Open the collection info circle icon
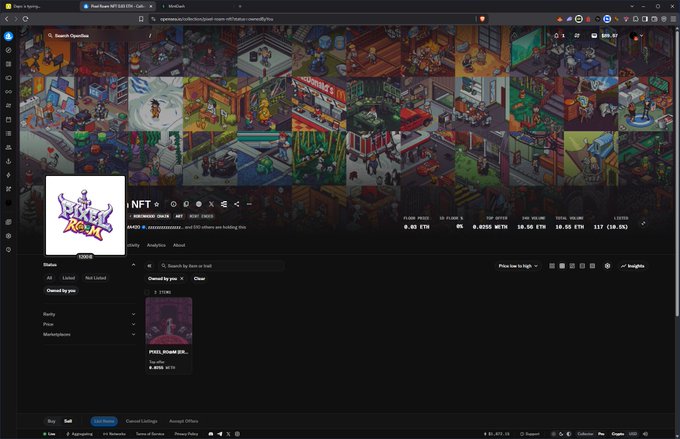Image resolution: width=680 pixels, height=439 pixels. click(173, 204)
